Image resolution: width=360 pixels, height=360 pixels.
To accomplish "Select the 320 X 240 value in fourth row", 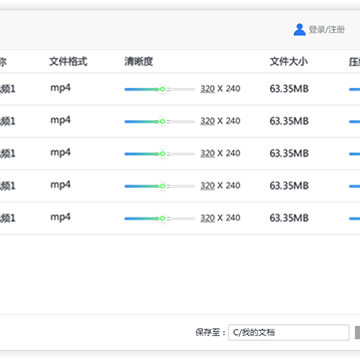I will (x=220, y=186).
